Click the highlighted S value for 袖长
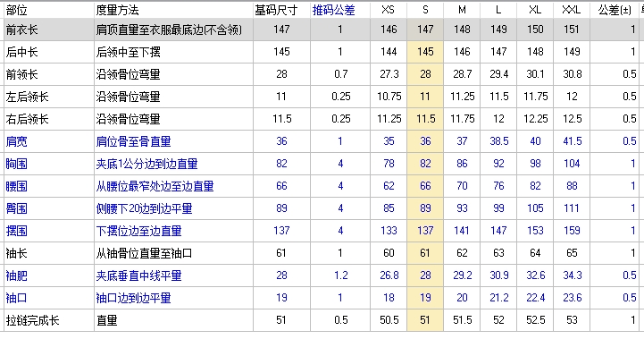Viewport: 644px width, 339px height. [x=425, y=253]
